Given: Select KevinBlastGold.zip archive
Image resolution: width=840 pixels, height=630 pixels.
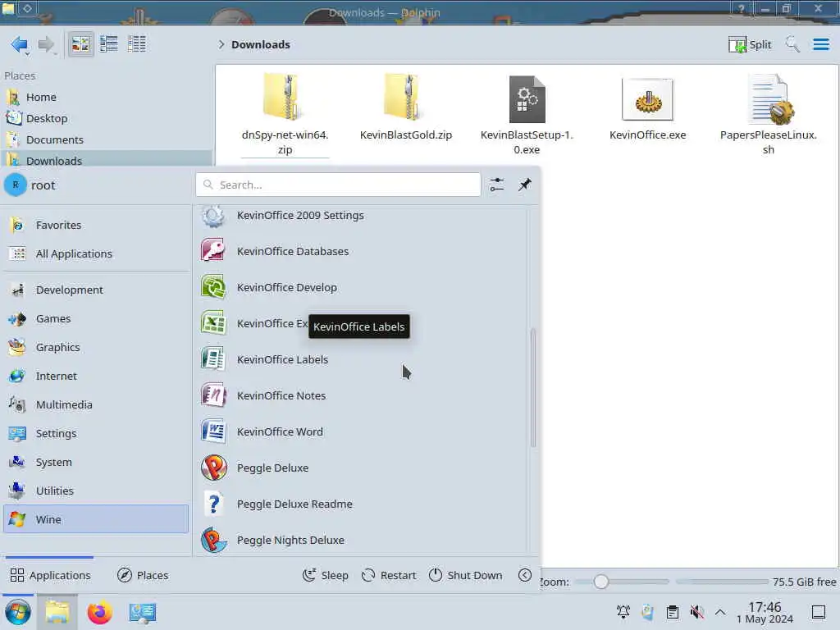Looking at the screenshot, I should [405, 107].
